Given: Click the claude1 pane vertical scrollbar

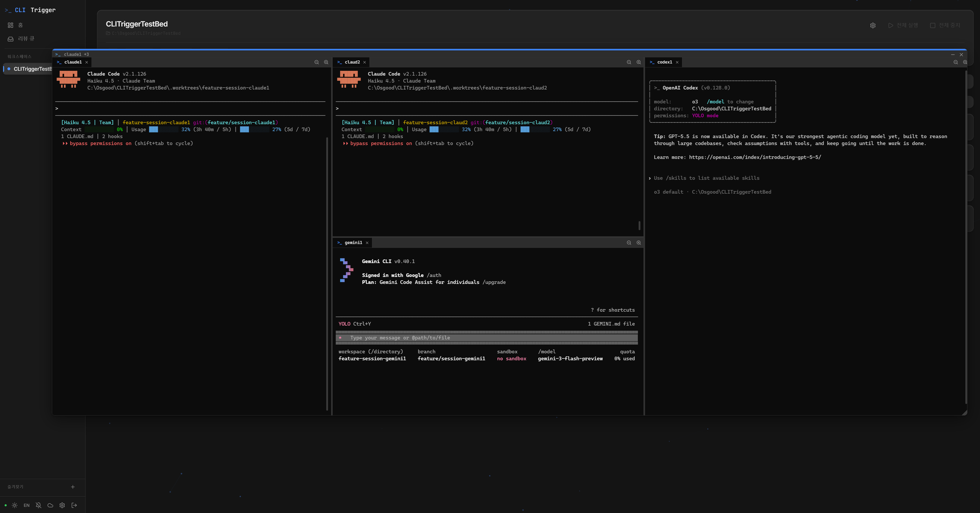Looking at the screenshot, I should (x=327, y=273).
